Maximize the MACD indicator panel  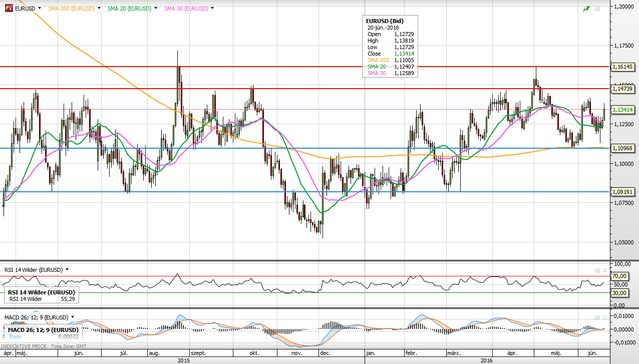pyautogui.click(x=597, y=317)
